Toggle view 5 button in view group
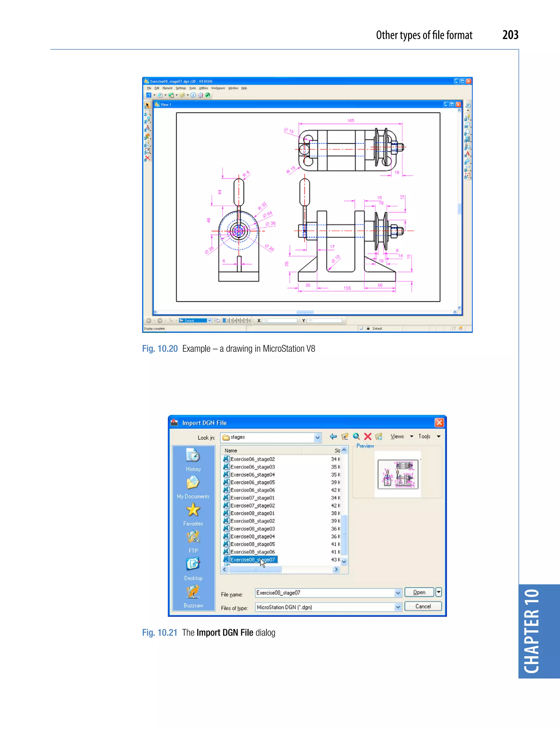560x729 pixels. point(239,321)
